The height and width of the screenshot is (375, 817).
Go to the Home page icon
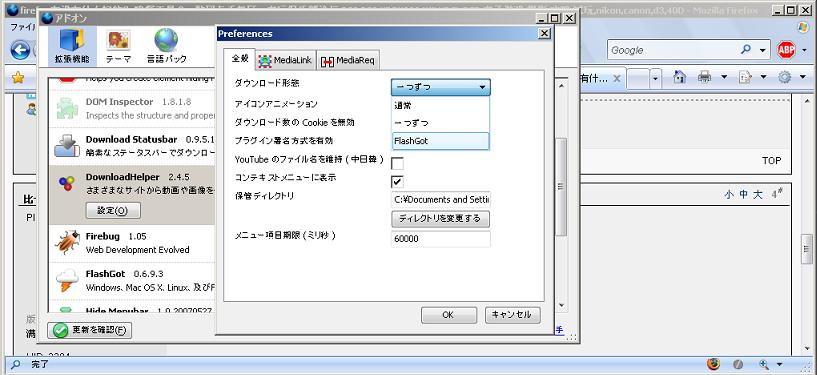coord(679,77)
